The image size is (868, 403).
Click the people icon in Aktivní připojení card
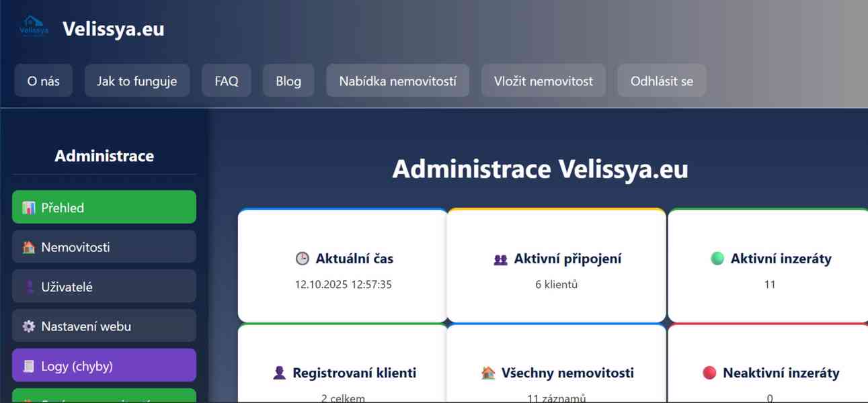pyautogui.click(x=500, y=259)
